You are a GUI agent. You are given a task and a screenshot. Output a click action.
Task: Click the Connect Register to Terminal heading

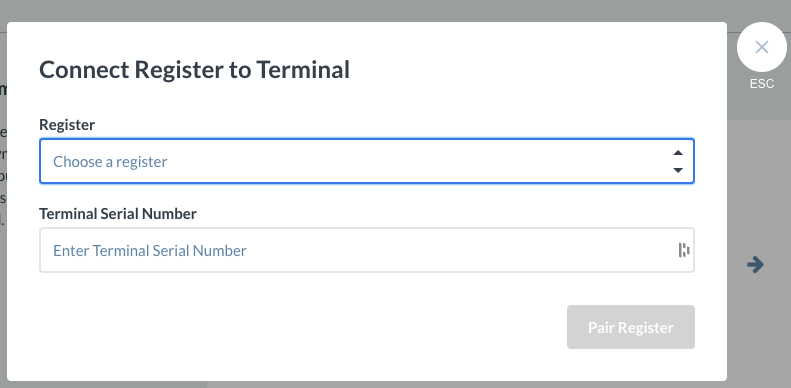pos(194,70)
